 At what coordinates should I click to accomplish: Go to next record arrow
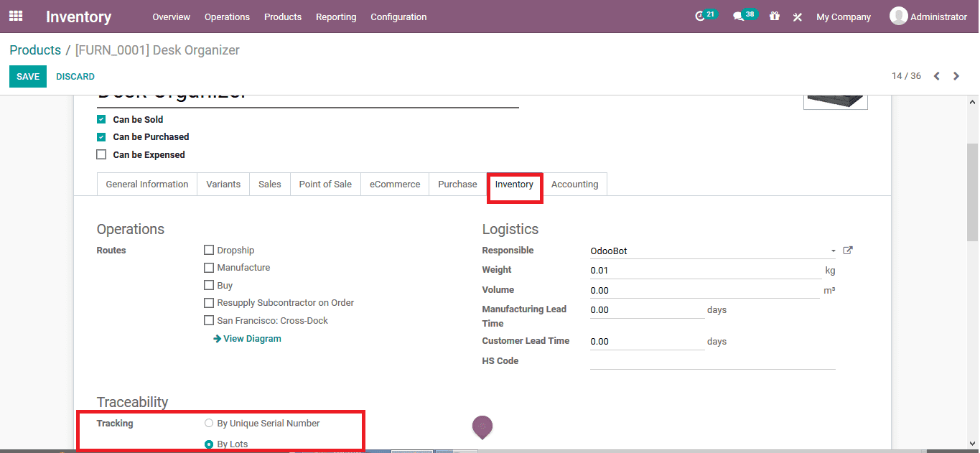[x=956, y=76]
